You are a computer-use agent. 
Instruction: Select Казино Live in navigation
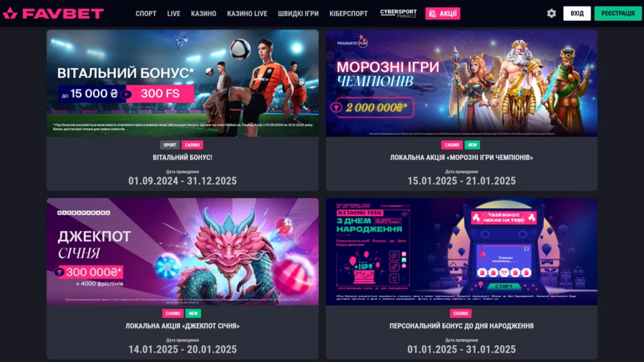pyautogui.click(x=247, y=14)
